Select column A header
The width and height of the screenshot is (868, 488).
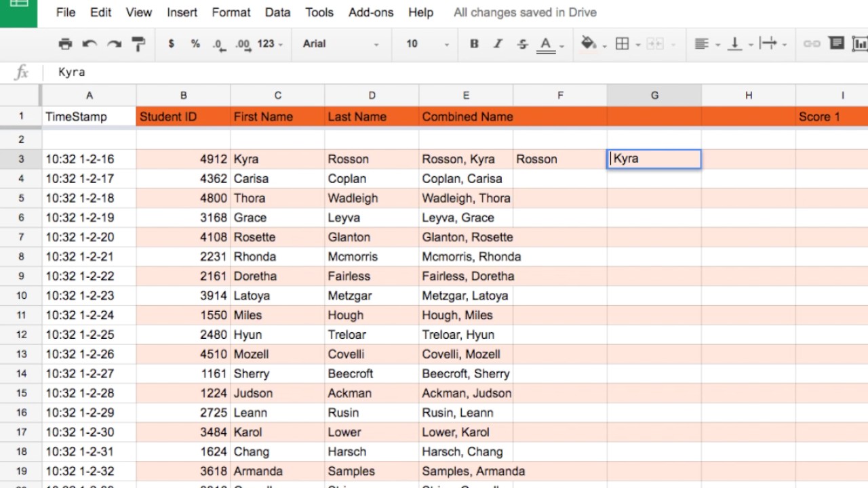click(89, 96)
